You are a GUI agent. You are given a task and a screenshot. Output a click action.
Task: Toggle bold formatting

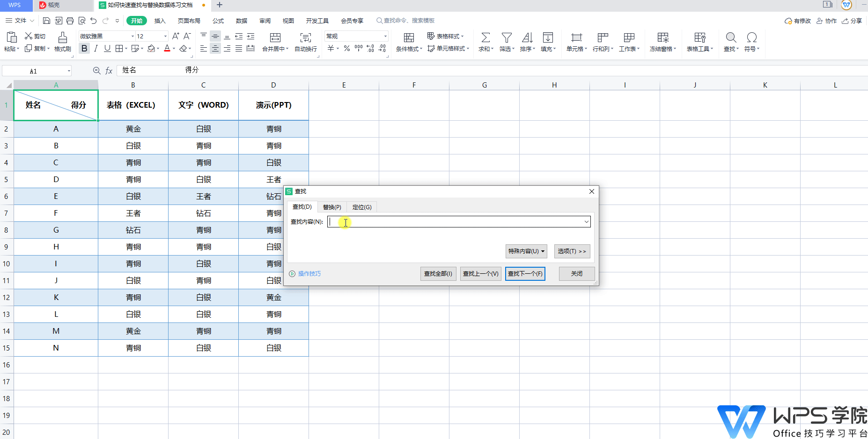click(84, 48)
